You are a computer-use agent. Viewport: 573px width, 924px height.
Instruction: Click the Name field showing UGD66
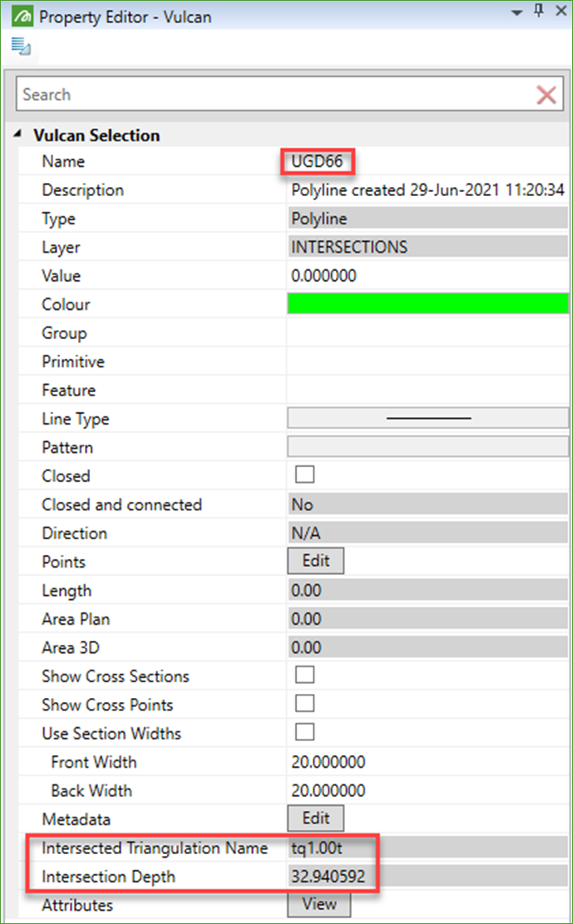coord(319,161)
